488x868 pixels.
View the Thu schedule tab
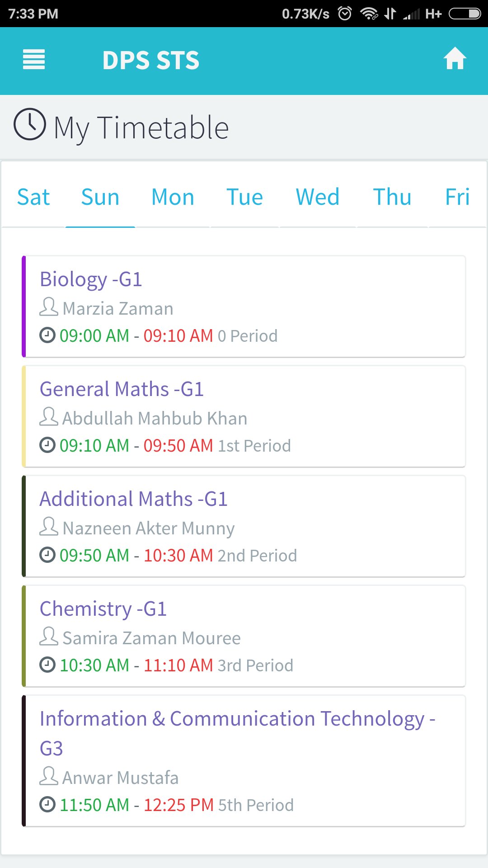click(x=392, y=197)
